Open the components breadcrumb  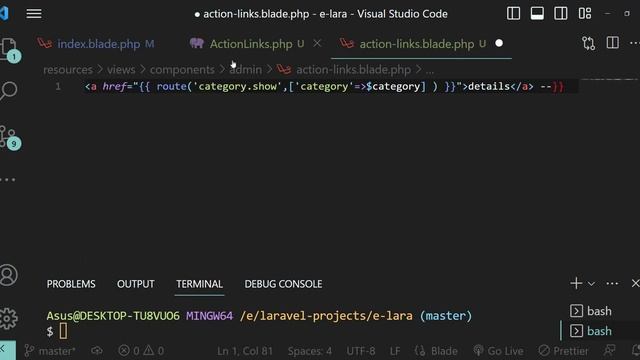pyautogui.click(x=182, y=70)
